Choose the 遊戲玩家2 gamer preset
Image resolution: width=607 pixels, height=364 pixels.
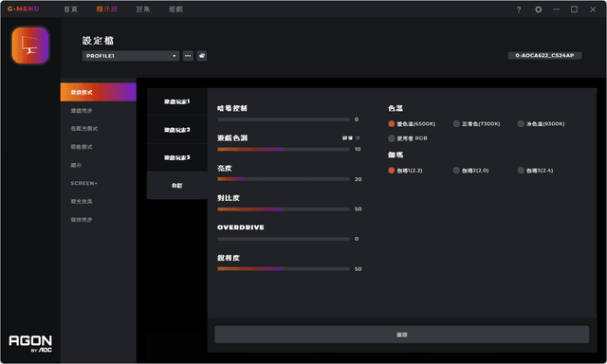177,130
